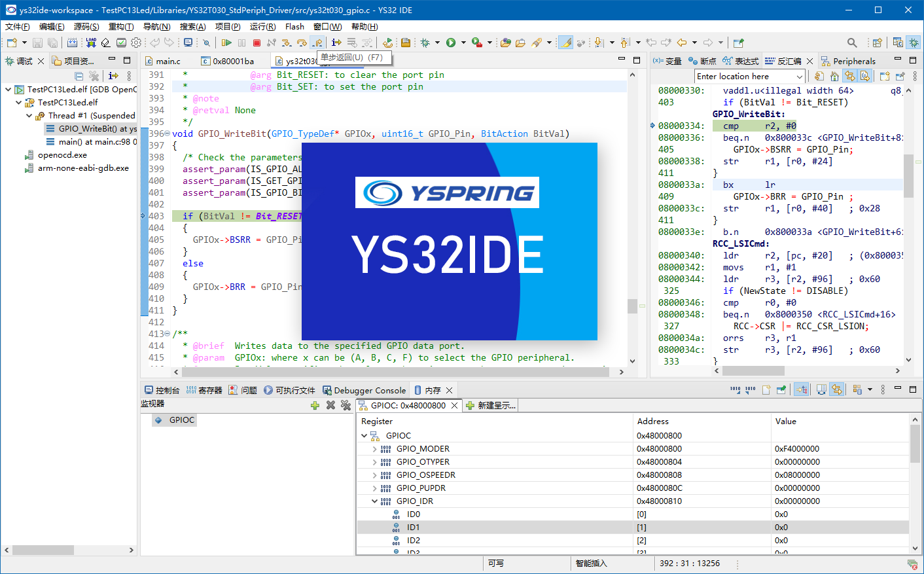
Task: Click the Restart debug session icon
Action: click(x=388, y=43)
